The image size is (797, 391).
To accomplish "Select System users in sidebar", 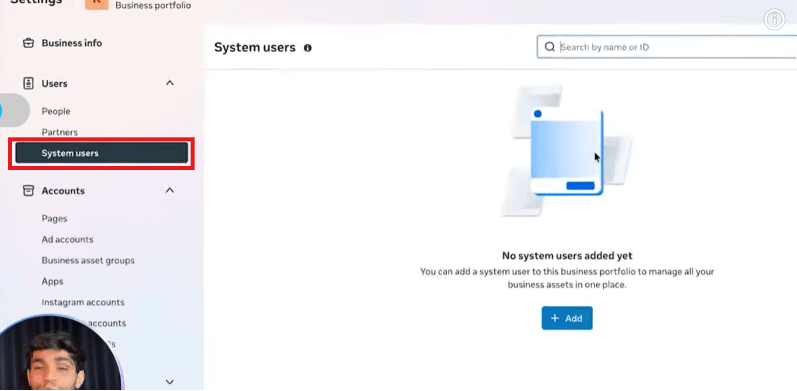I will [x=102, y=153].
